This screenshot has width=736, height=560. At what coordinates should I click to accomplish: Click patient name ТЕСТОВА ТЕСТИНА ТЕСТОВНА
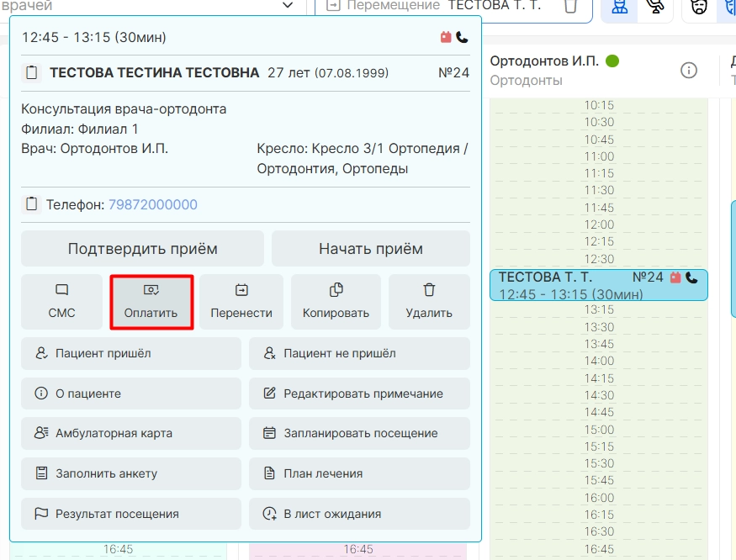155,73
